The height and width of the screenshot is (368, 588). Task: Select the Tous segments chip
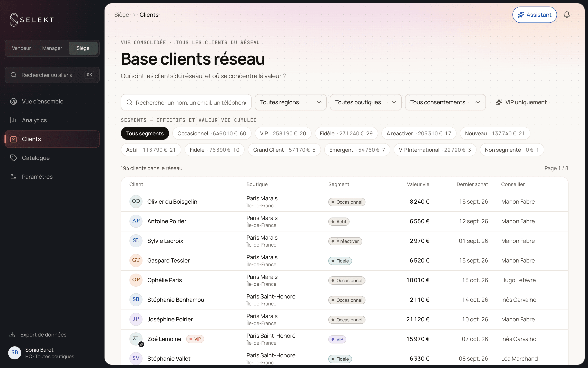click(145, 133)
